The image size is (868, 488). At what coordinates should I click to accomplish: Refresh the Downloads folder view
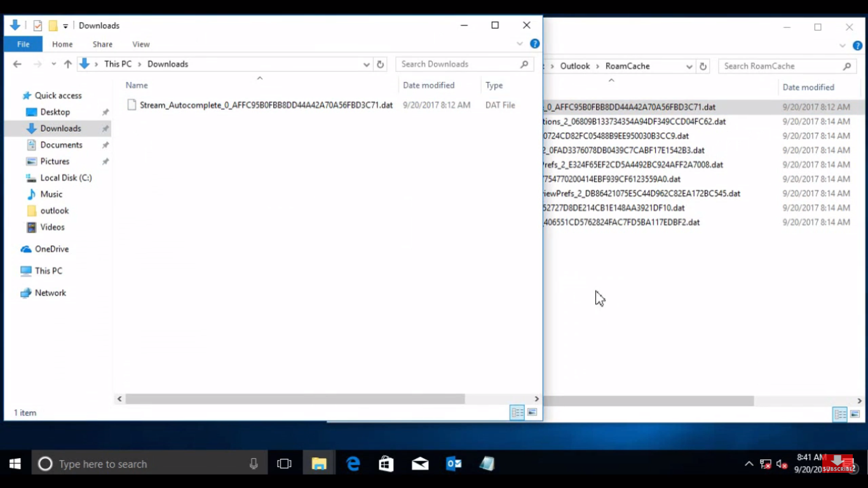(x=380, y=64)
